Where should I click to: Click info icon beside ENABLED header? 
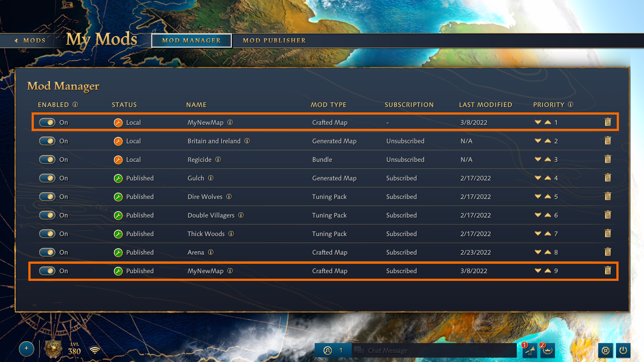click(x=75, y=104)
